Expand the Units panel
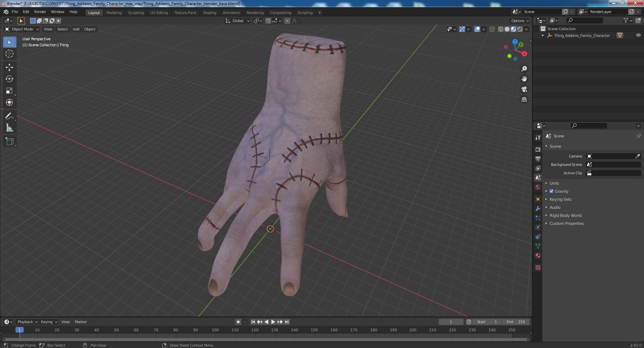 554,183
